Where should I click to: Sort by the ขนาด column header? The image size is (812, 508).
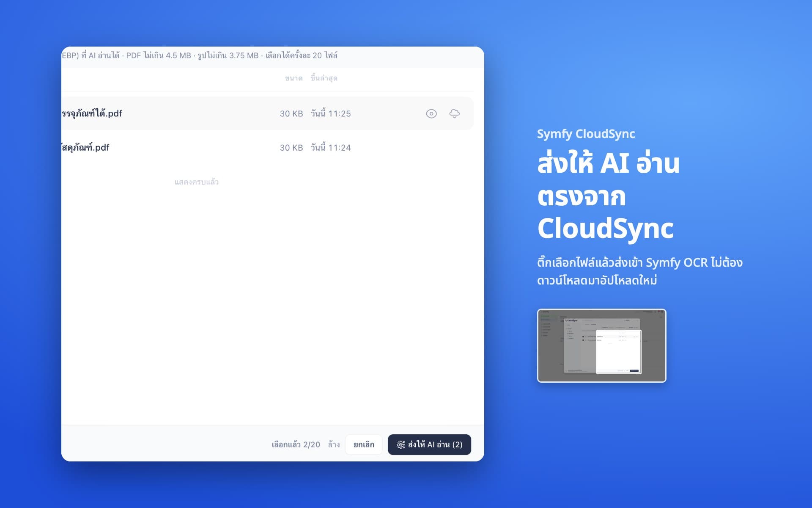294,78
